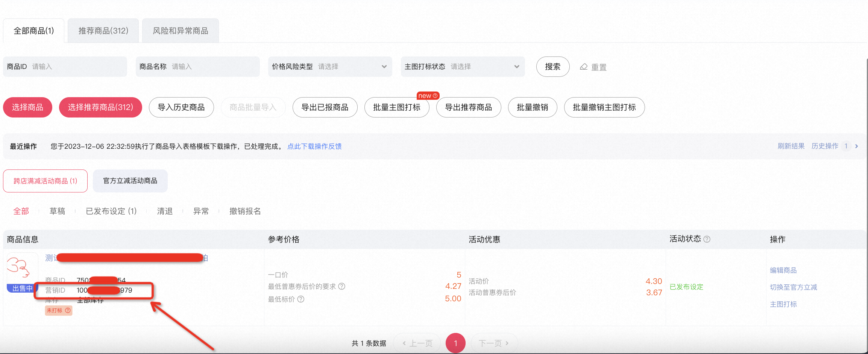Click the 共 1 条数据 text
The image size is (868, 354).
[x=369, y=343]
